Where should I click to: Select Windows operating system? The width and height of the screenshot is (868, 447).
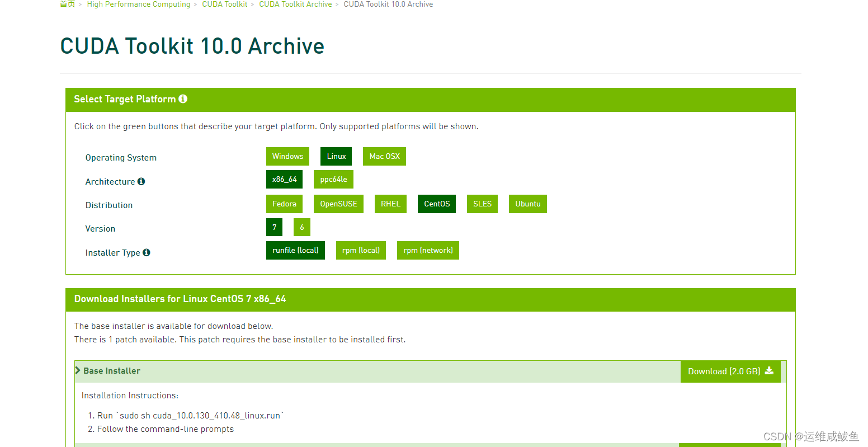click(x=287, y=157)
